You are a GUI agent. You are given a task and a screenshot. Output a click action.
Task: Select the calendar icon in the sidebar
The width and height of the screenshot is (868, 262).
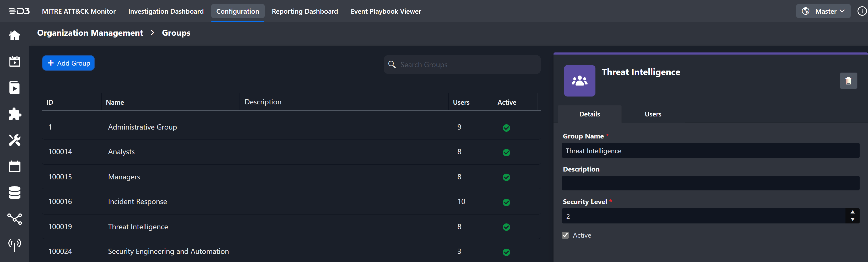click(14, 166)
